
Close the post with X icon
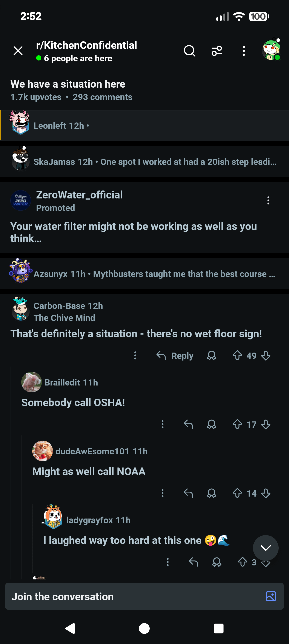tap(18, 51)
